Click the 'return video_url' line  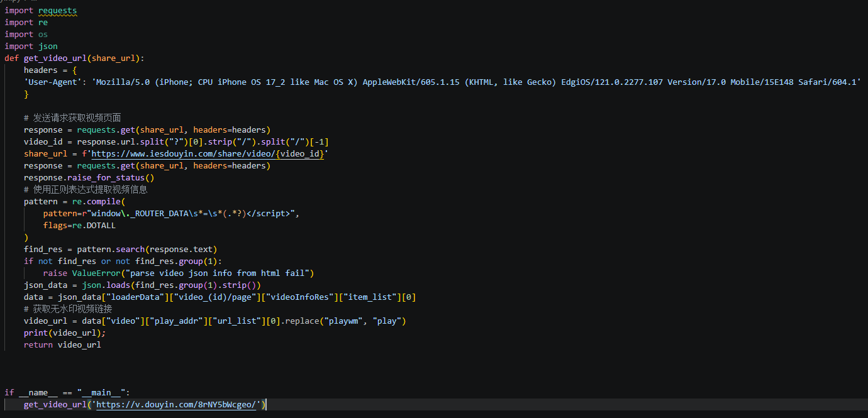pos(62,345)
